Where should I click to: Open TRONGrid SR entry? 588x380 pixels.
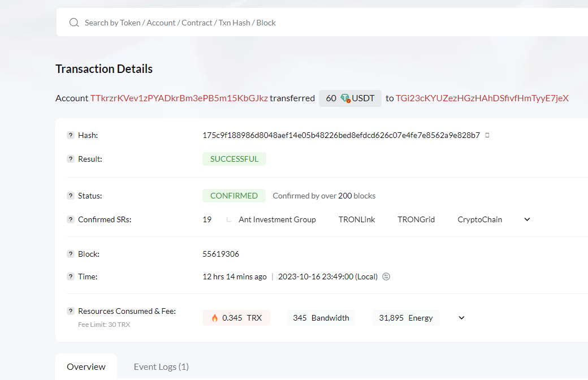pos(416,219)
